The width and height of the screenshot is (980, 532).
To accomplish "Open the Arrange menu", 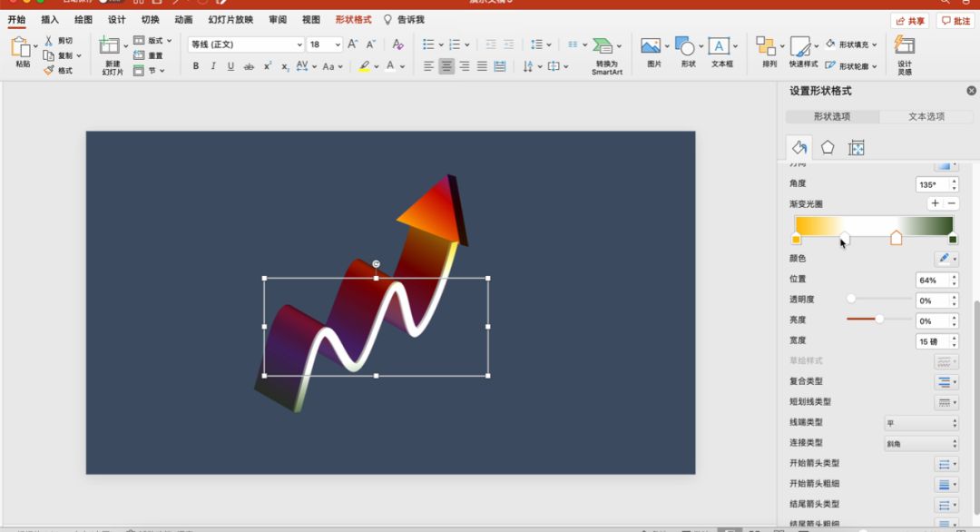I will point(769,53).
